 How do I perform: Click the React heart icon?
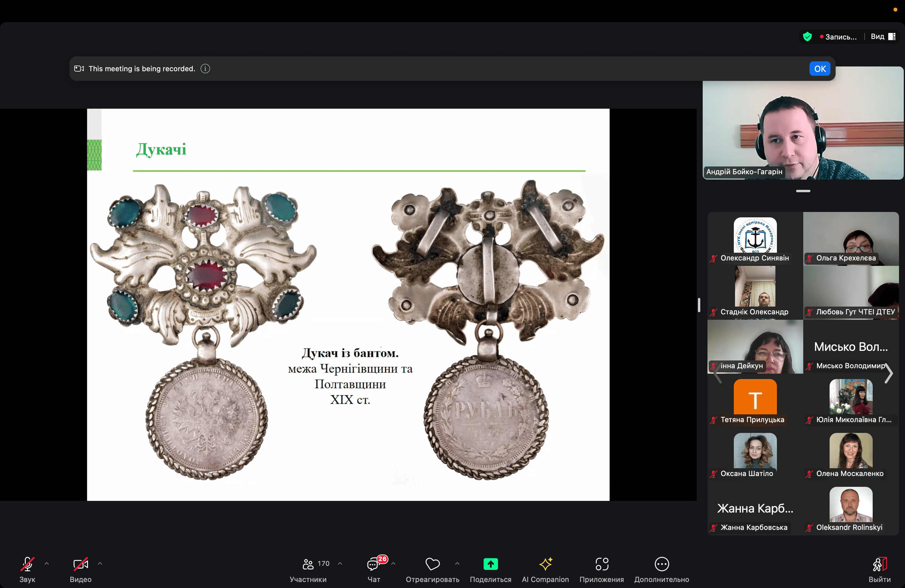(x=432, y=564)
